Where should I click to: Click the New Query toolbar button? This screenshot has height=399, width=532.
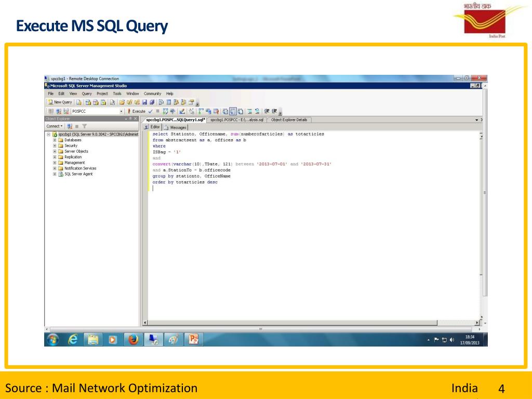coord(60,102)
